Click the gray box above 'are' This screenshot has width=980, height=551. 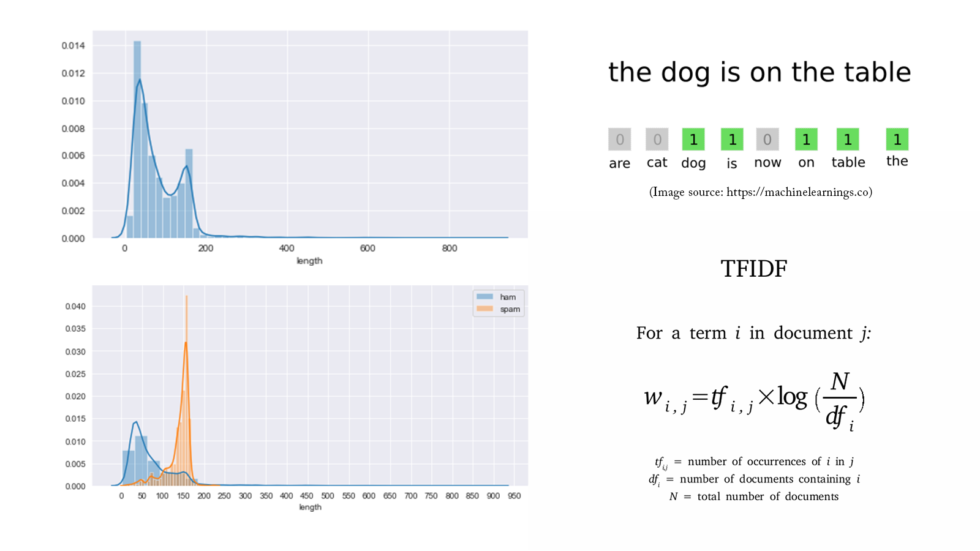(x=619, y=140)
